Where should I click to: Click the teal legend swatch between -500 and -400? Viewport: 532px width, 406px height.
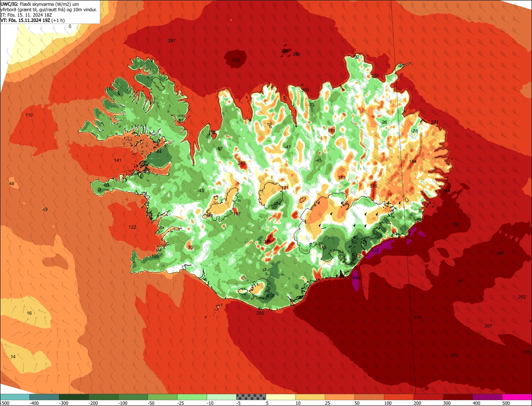click(15, 397)
